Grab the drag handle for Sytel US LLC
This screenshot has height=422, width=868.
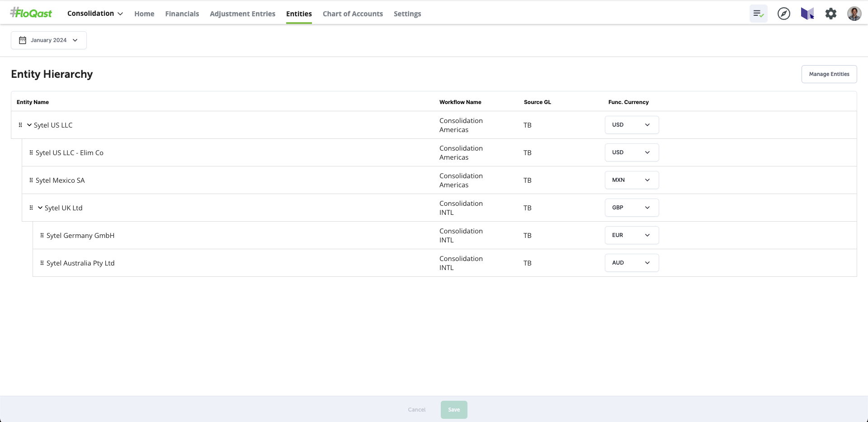pyautogui.click(x=20, y=125)
